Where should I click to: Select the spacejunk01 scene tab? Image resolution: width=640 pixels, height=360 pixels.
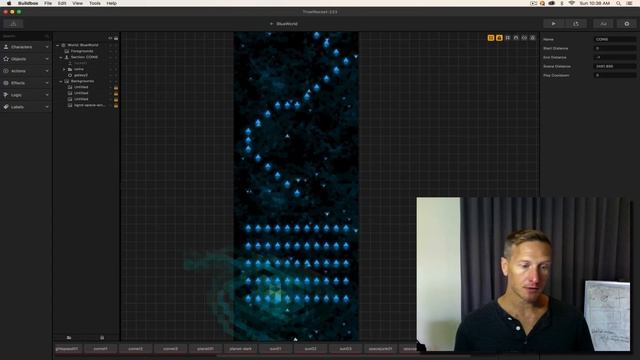380,349
